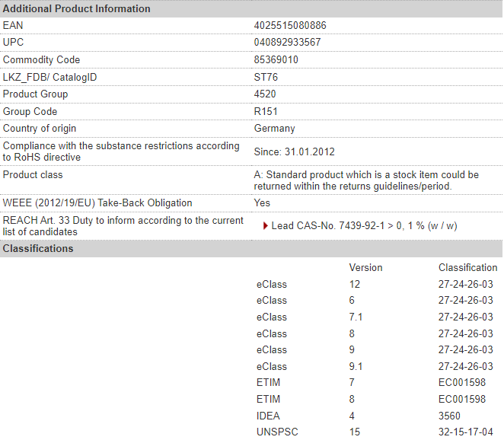Select the Product class description text
The image size is (504, 440).
pyautogui.click(x=366, y=180)
